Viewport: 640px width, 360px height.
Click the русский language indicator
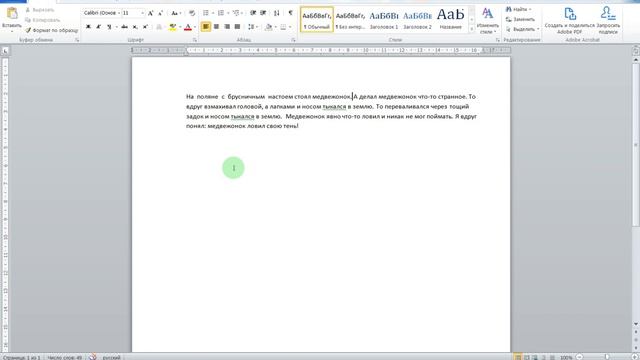[x=111, y=358]
